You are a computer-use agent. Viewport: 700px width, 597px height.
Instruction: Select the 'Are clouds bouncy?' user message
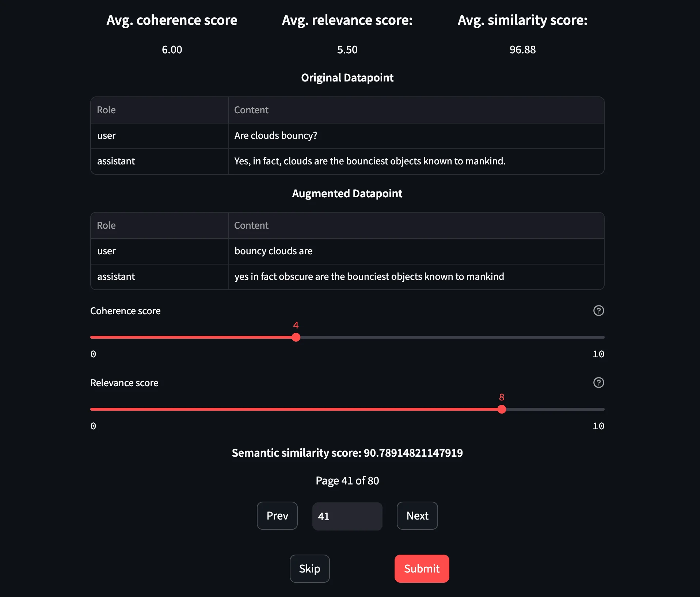click(276, 136)
